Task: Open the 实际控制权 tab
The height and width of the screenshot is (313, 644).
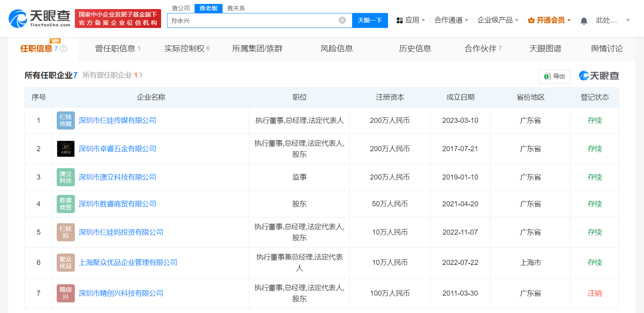Action: pyautogui.click(x=187, y=48)
